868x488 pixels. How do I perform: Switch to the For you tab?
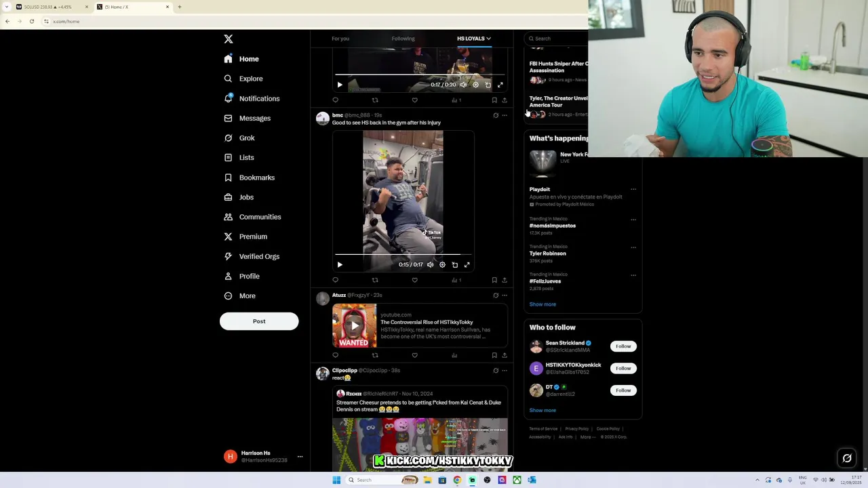coord(340,39)
